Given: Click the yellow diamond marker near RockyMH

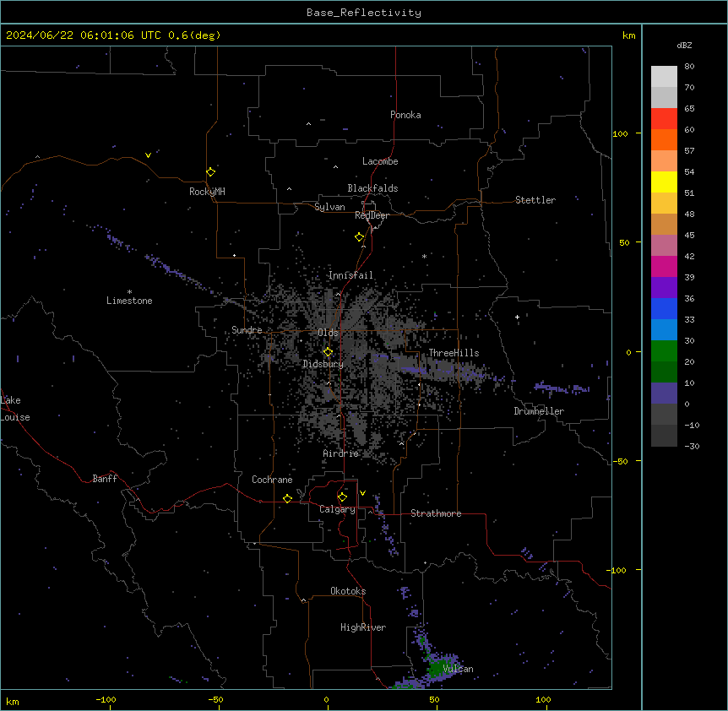Looking at the screenshot, I should 211,172.
